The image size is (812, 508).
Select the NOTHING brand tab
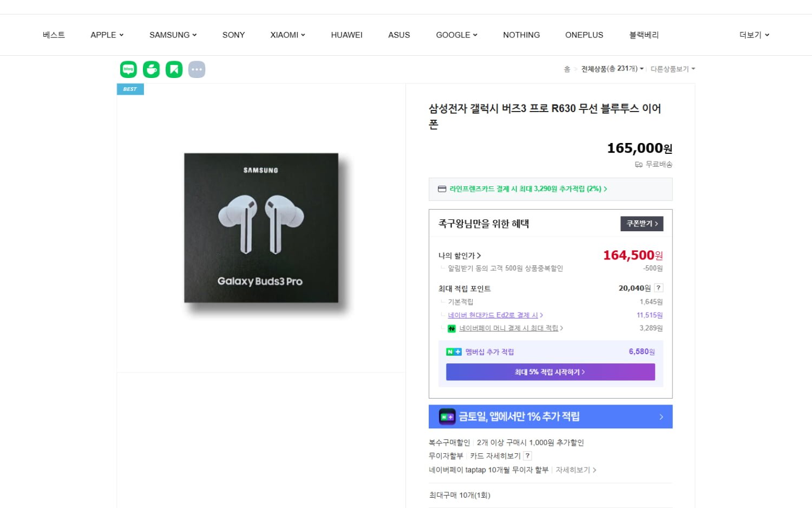(x=521, y=35)
